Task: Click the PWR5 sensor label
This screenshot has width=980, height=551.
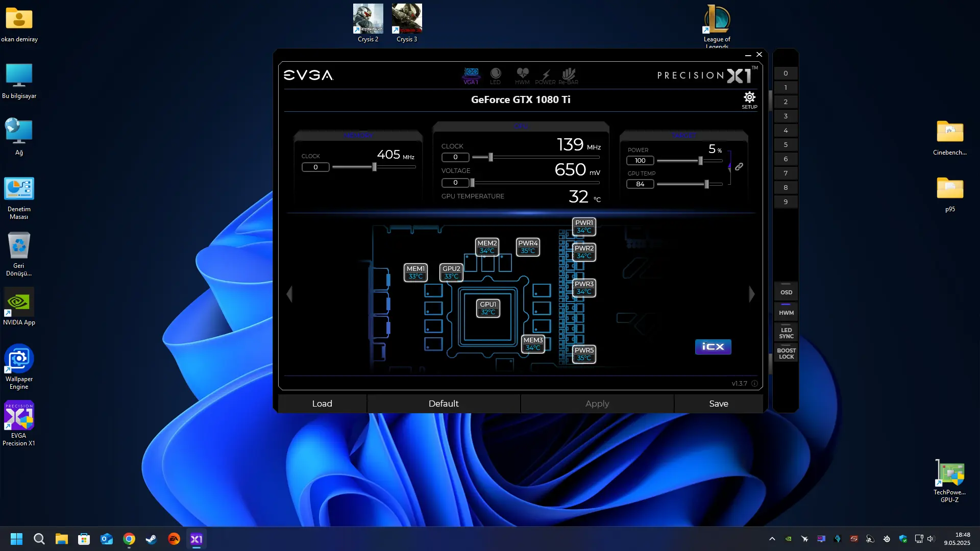Action: (x=584, y=354)
